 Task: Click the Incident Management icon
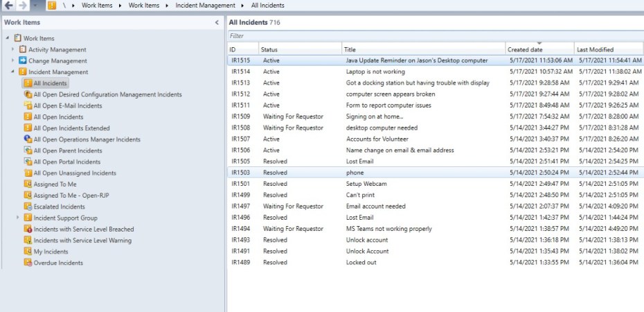23,71
